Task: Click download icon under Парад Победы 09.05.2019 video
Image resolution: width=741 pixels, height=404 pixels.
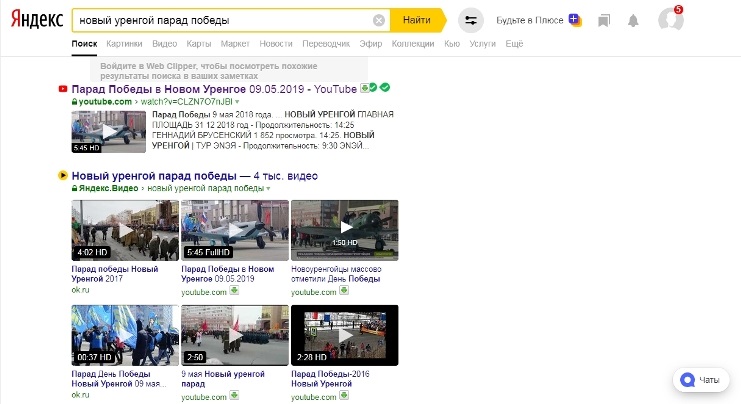Action: (234, 290)
